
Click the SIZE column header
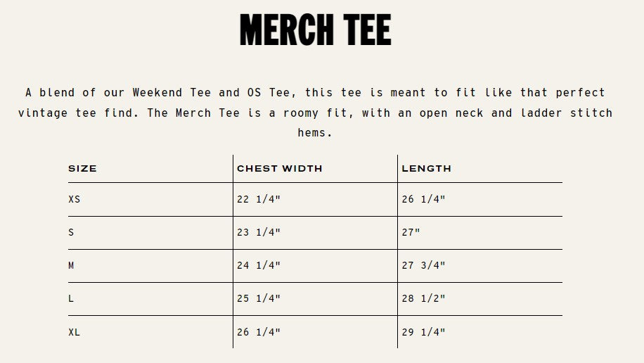pyautogui.click(x=82, y=169)
